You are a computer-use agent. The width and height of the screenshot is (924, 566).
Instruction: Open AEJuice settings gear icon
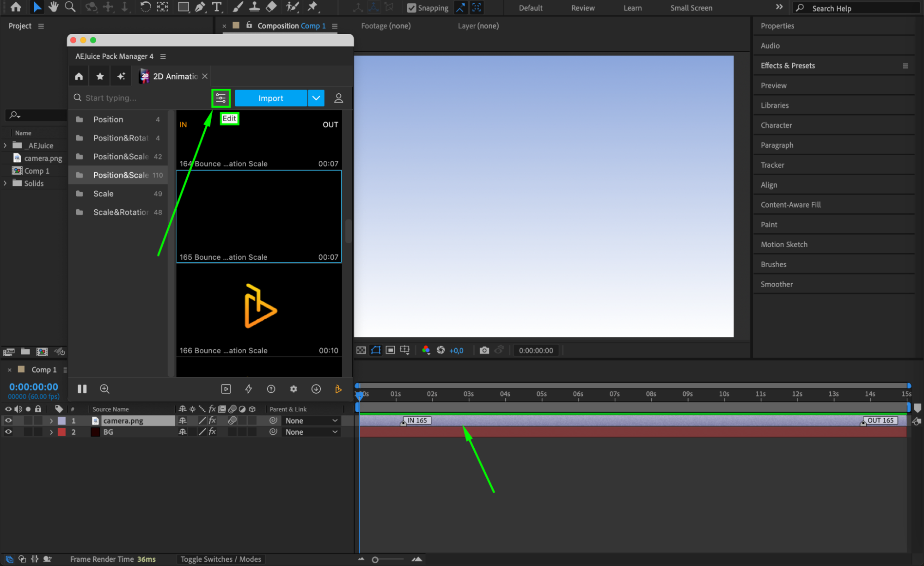click(x=294, y=389)
